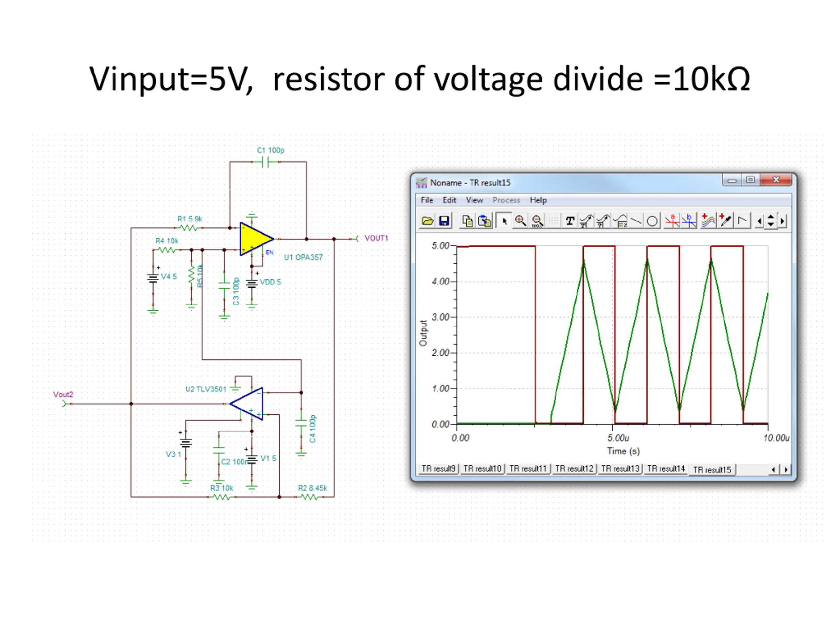The width and height of the screenshot is (840, 630).
Task: Activate cursor a marker tool
Action: [x=672, y=221]
